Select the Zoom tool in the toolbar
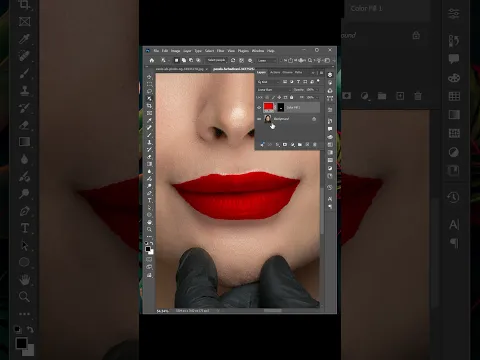The height and width of the screenshot is (360, 480). pos(149,229)
